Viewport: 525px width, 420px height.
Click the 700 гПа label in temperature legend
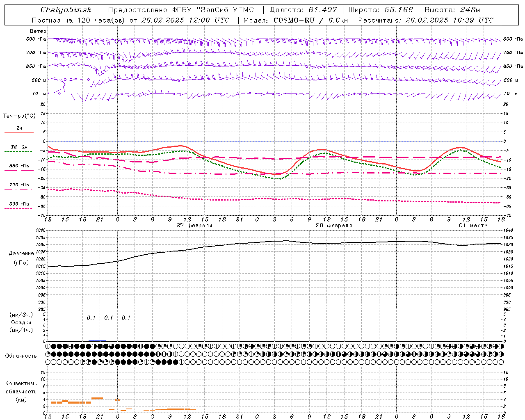pos(19,185)
